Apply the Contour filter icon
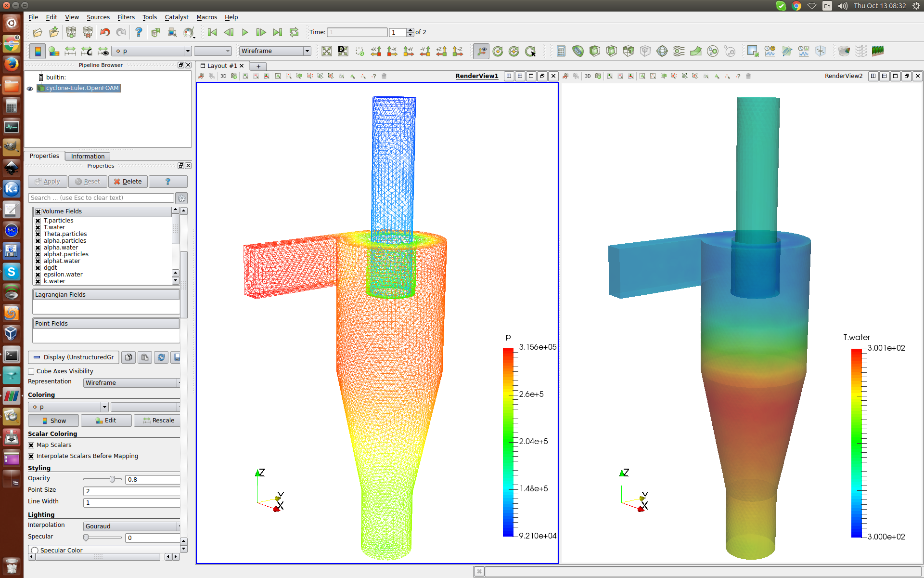924x578 pixels. pos(577,51)
